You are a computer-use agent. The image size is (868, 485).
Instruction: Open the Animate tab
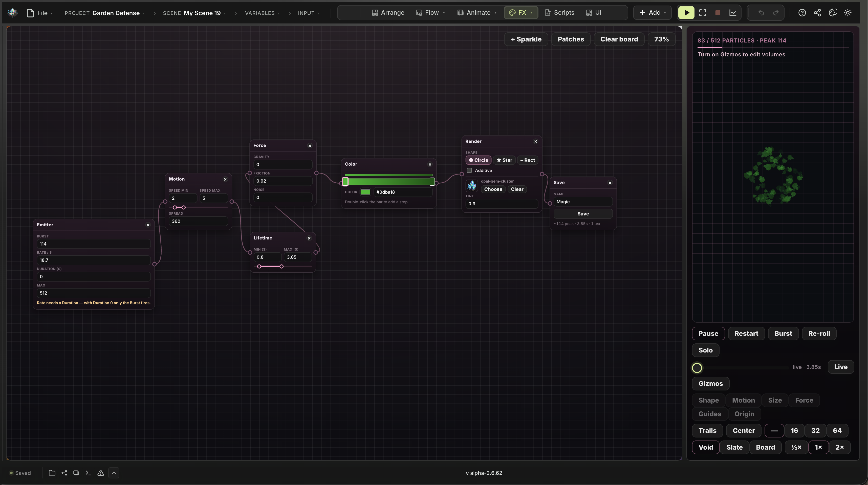476,13
